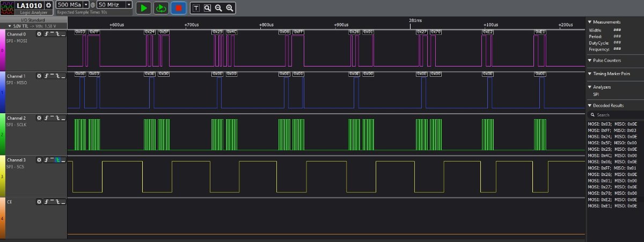The width and height of the screenshot is (644, 242).
Task: Open the 50 MHz sample rate dropdown
Action: 129,5
